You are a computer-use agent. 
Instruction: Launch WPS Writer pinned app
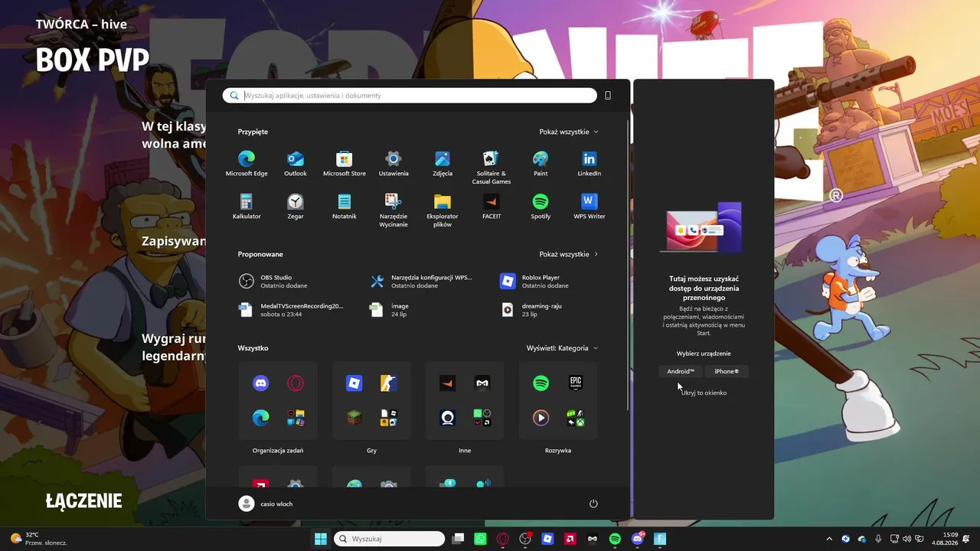pos(590,207)
